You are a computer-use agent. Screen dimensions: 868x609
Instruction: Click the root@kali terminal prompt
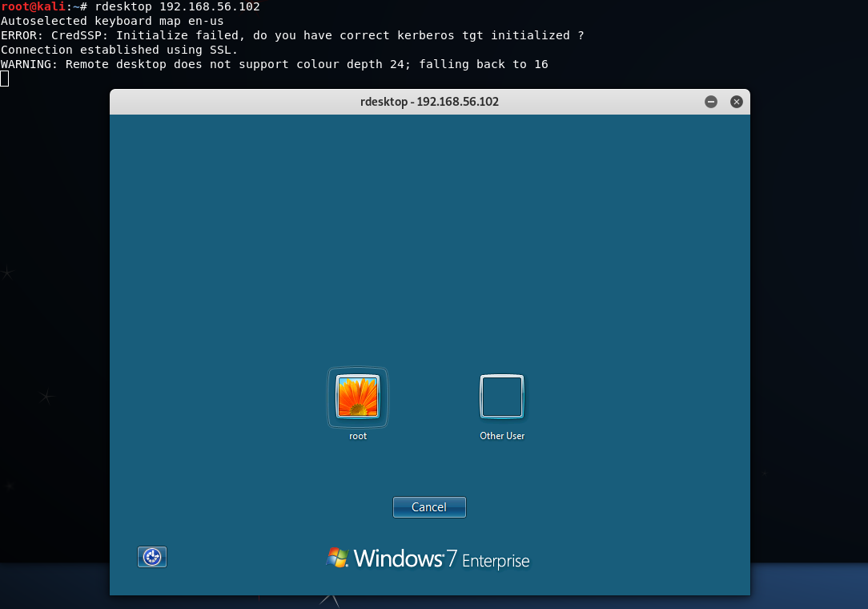44,6
